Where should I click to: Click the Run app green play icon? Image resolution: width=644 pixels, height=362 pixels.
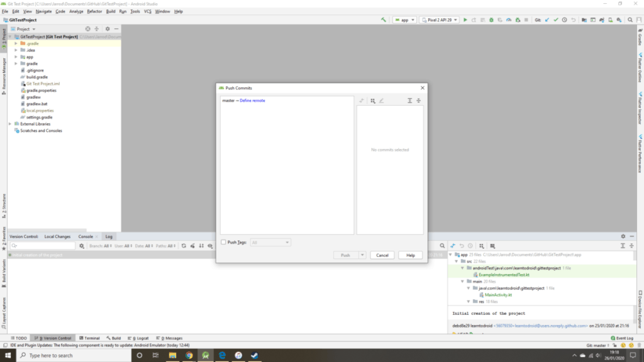pyautogui.click(x=465, y=20)
